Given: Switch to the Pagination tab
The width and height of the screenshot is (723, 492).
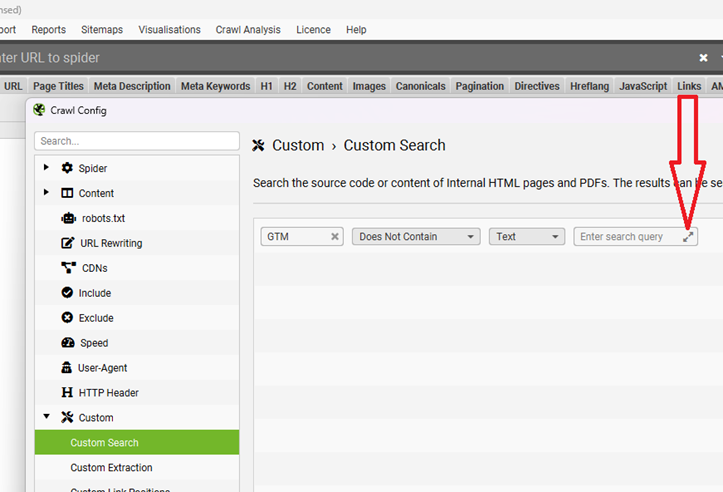Looking at the screenshot, I should point(480,86).
